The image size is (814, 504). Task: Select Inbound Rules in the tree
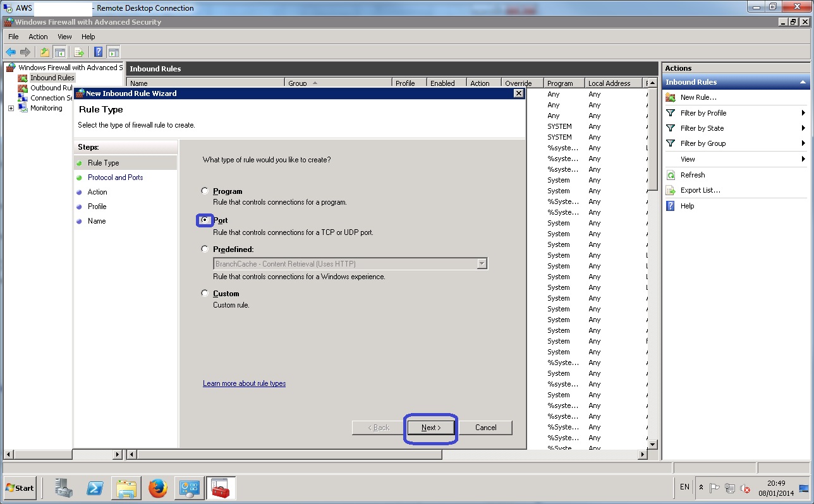[x=52, y=78]
